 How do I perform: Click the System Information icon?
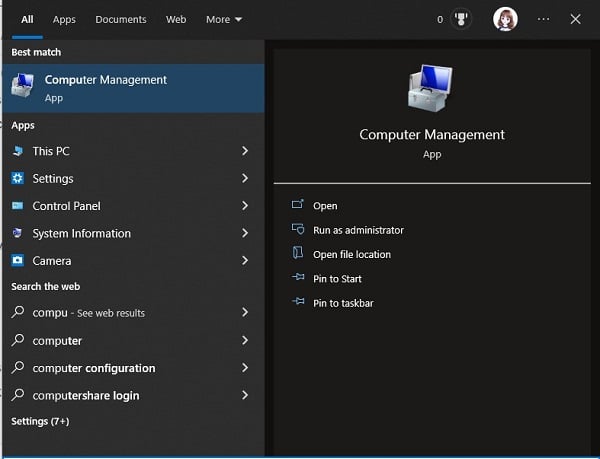point(17,234)
